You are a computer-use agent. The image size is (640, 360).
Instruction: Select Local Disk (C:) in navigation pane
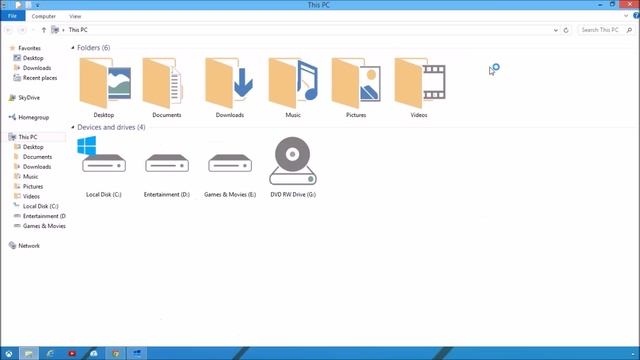pyautogui.click(x=40, y=206)
